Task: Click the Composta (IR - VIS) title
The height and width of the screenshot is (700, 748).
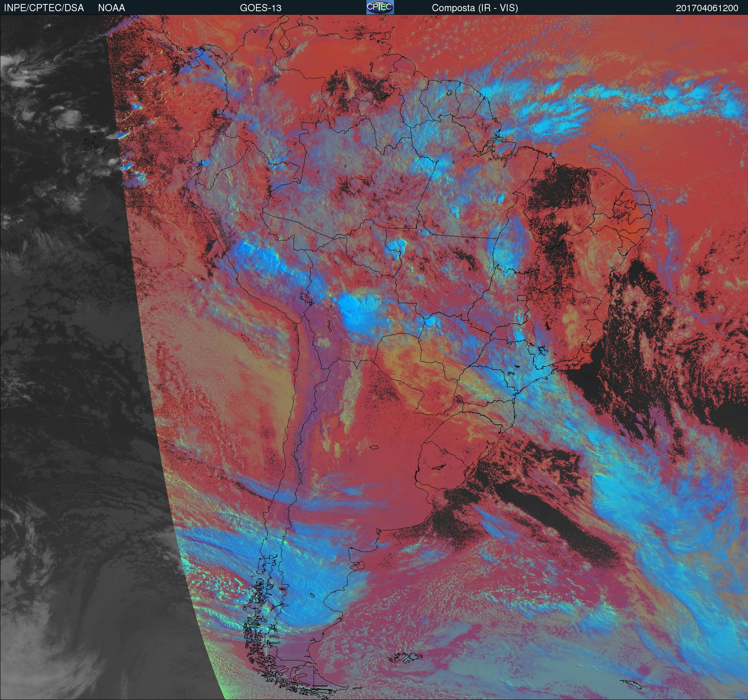Action: [x=475, y=8]
